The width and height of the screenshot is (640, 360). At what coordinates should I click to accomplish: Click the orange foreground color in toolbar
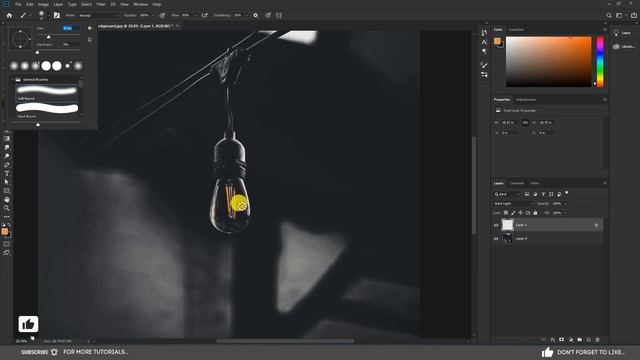click(5, 231)
